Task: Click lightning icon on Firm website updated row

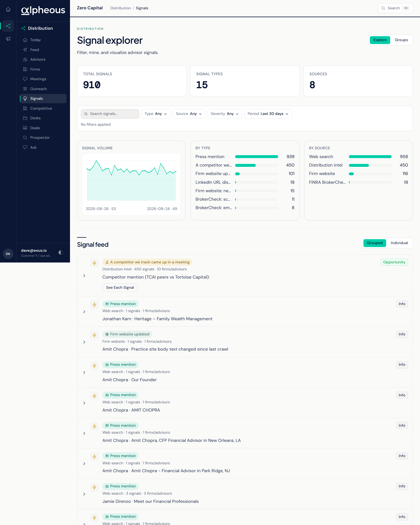Action: [x=94, y=335]
